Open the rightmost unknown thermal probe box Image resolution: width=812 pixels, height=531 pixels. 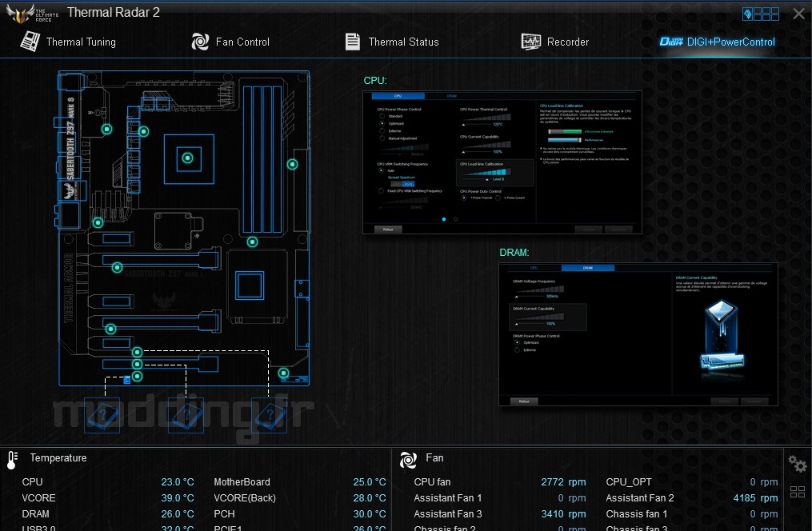click(269, 415)
